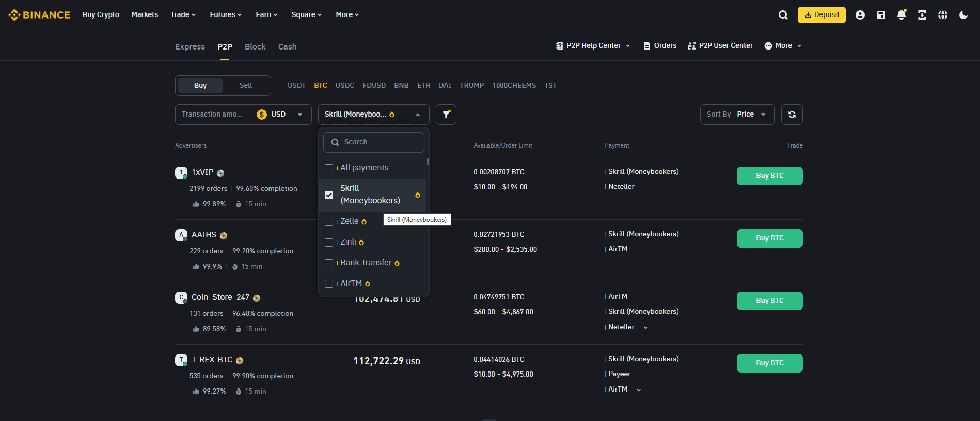This screenshot has height=421, width=980.
Task: Open the Buy Crypto link
Action: pyautogui.click(x=101, y=15)
